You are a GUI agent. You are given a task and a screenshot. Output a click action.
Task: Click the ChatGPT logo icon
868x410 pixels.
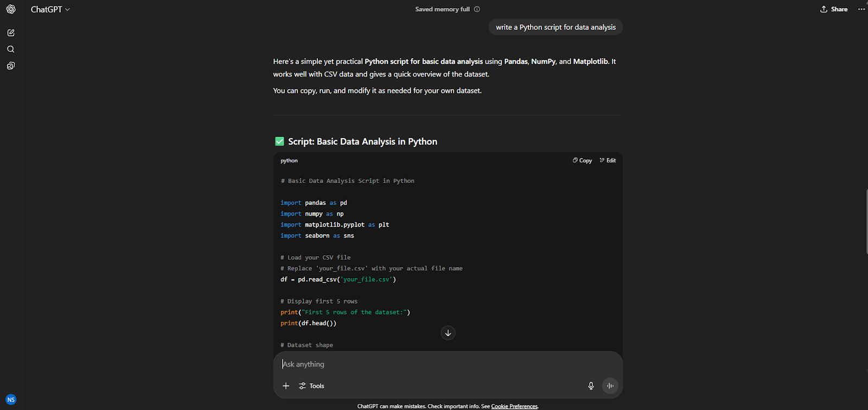[11, 9]
